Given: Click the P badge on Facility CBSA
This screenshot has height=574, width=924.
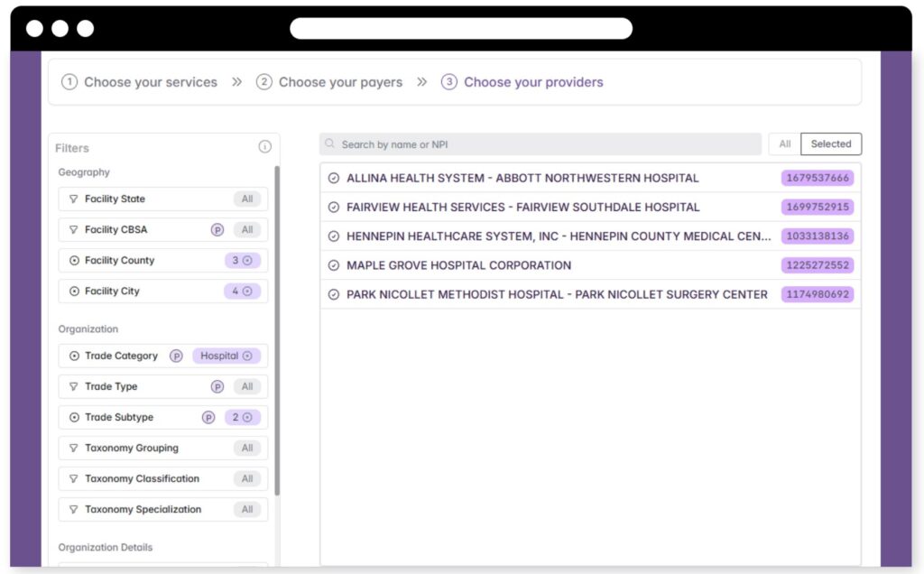Looking at the screenshot, I should [217, 230].
